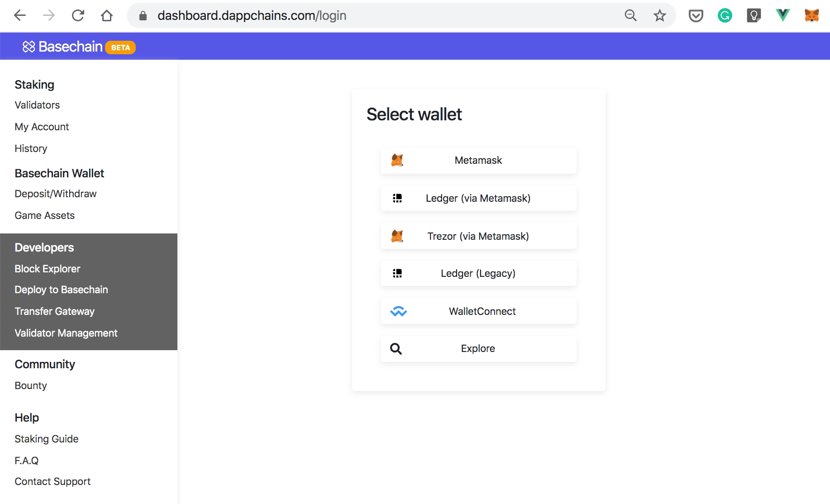The height and width of the screenshot is (504, 830).
Task: Bookmark this page with the star icon
Action: click(659, 16)
